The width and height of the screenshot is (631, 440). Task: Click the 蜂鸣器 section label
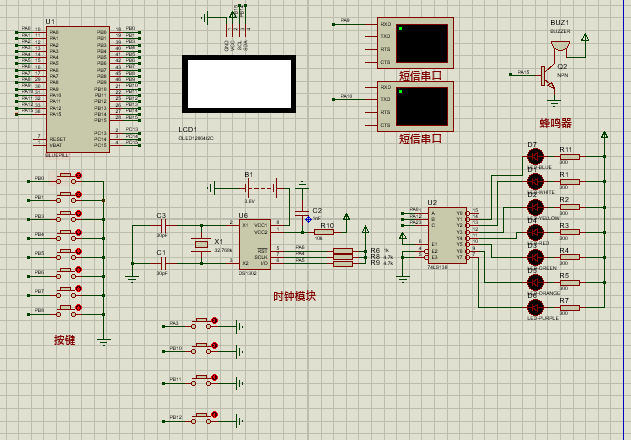coord(555,123)
